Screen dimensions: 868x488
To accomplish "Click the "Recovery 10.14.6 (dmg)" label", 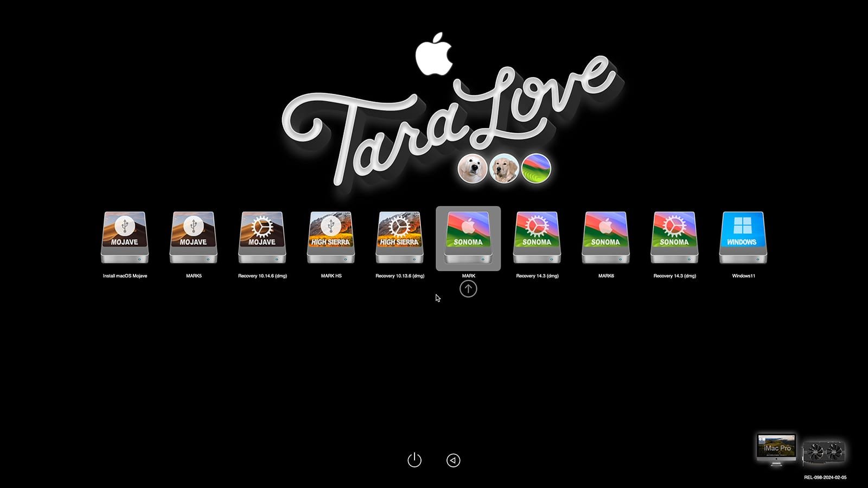I will [263, 276].
